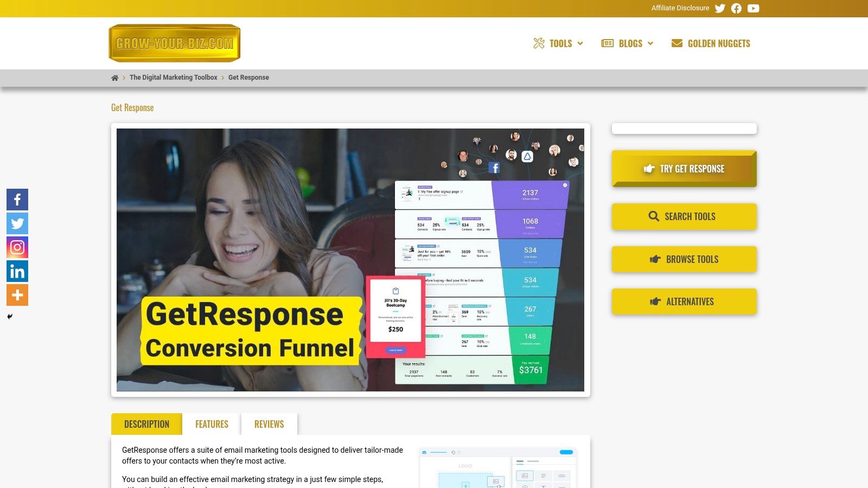
Task: Click the paragraph starting 'GetResponse offers a suite'
Action: 263,455
